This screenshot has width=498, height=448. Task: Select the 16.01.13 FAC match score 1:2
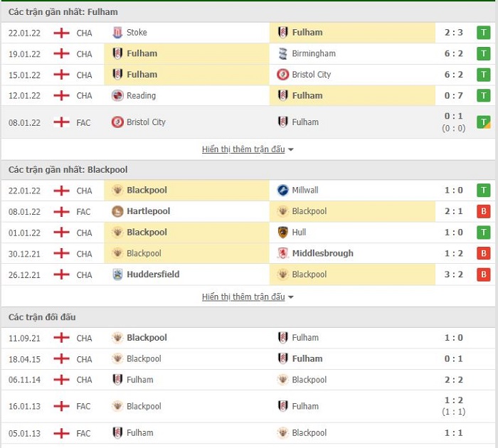(x=453, y=400)
